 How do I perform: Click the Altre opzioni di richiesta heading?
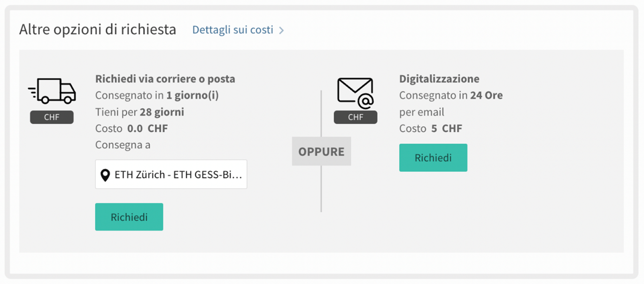click(98, 30)
